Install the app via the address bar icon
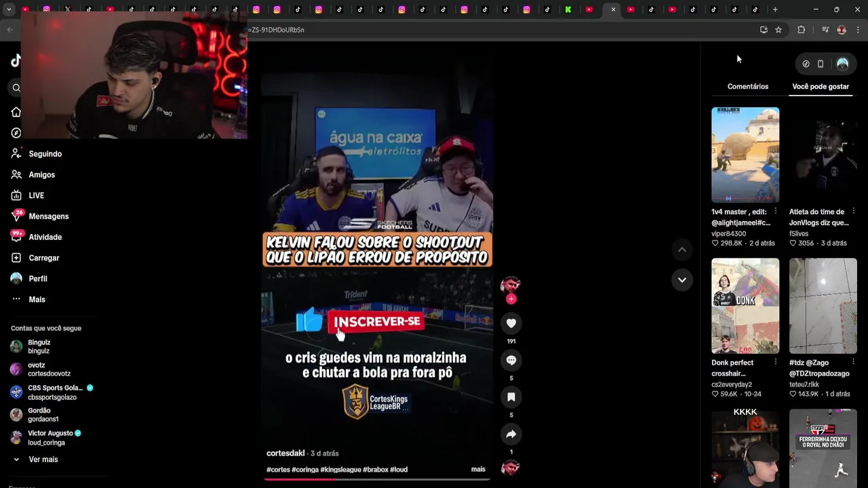The width and height of the screenshot is (868, 488). pos(764,30)
